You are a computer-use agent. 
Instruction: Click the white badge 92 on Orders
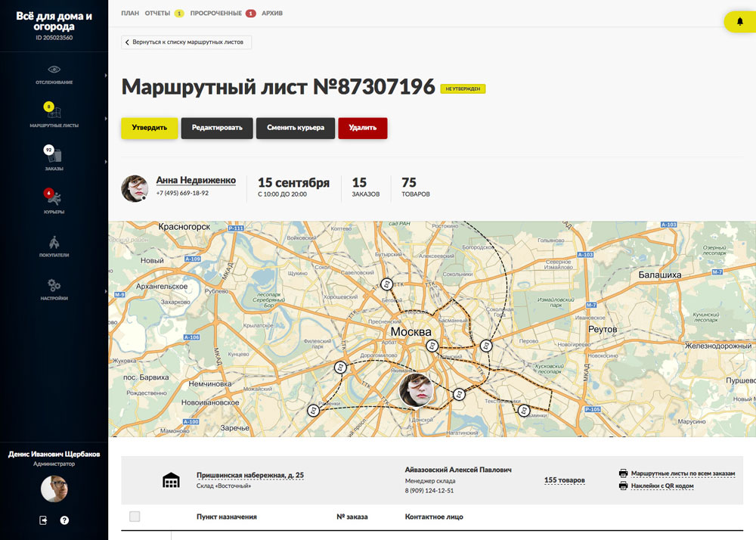pos(48,150)
